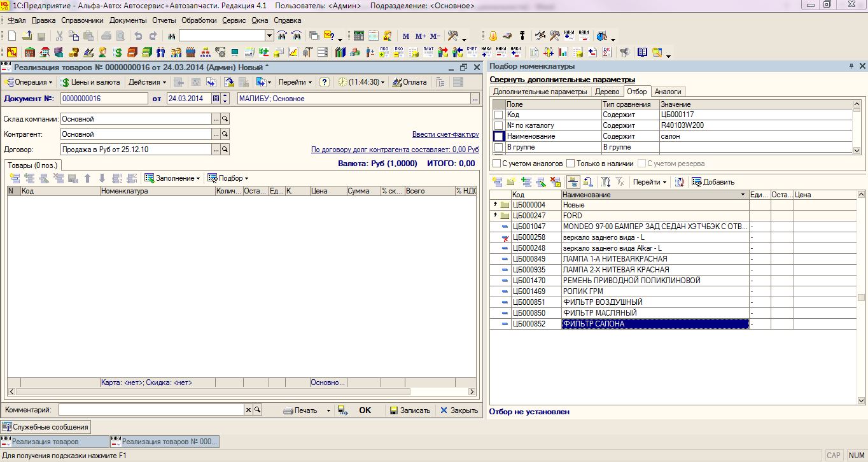Toggle the С учетом аналогов checkbox
The width and height of the screenshot is (868, 462).
496,164
